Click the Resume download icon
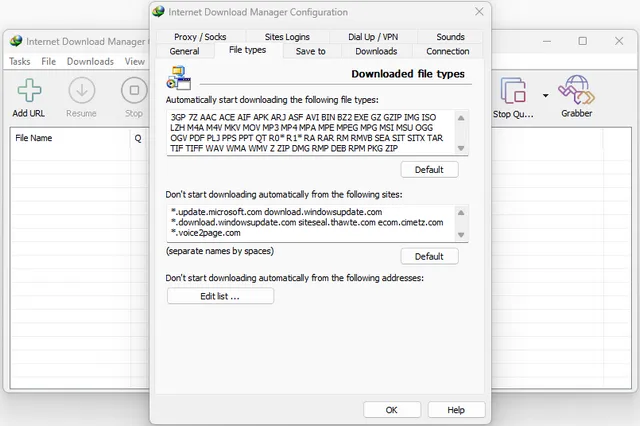Image resolution: width=640 pixels, height=426 pixels. [81, 93]
